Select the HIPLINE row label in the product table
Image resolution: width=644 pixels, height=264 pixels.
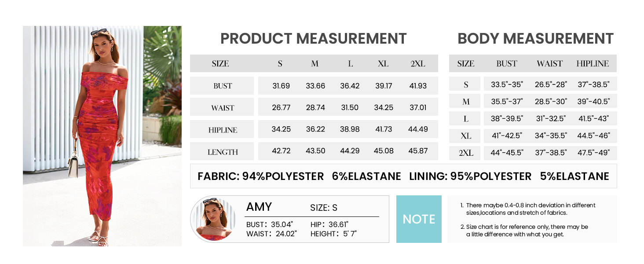pyautogui.click(x=223, y=130)
